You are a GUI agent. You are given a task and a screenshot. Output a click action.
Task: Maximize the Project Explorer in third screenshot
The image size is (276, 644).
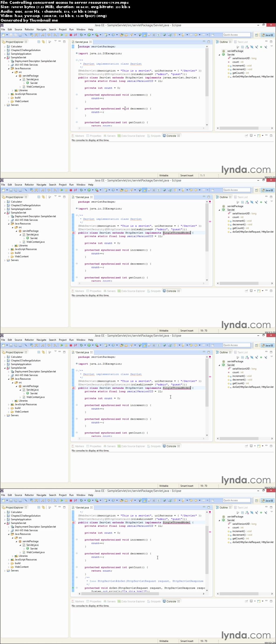pyautogui.click(x=64, y=352)
